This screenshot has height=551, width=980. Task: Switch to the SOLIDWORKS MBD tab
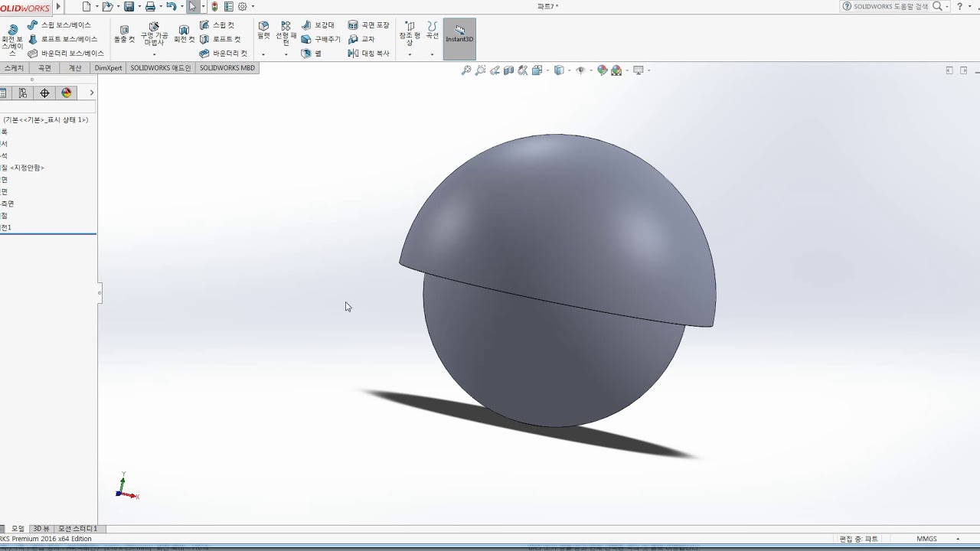click(x=227, y=68)
